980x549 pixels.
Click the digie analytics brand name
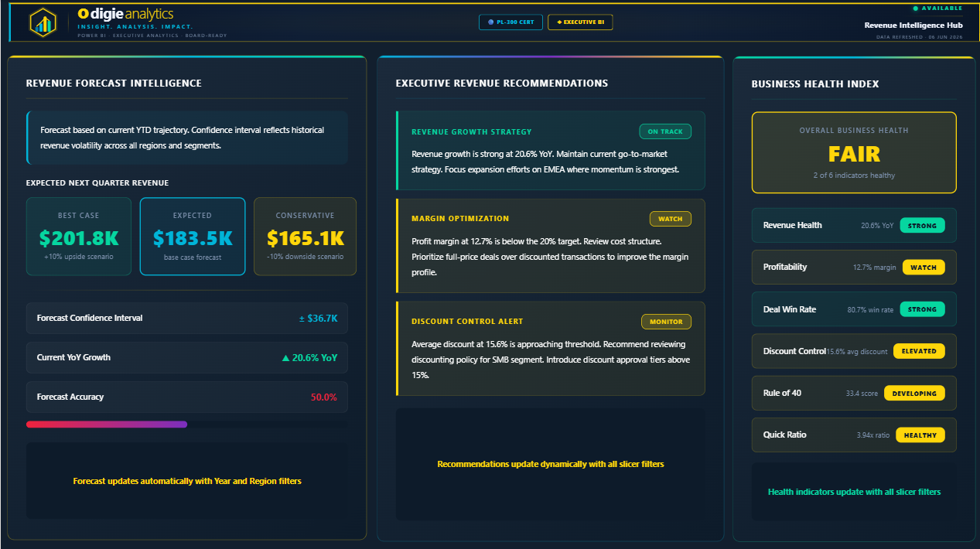[x=125, y=14]
